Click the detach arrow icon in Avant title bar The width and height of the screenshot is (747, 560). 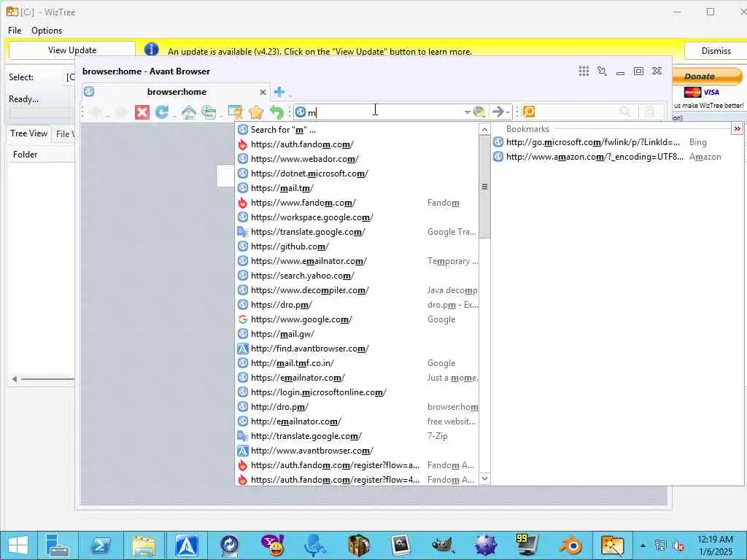602,71
